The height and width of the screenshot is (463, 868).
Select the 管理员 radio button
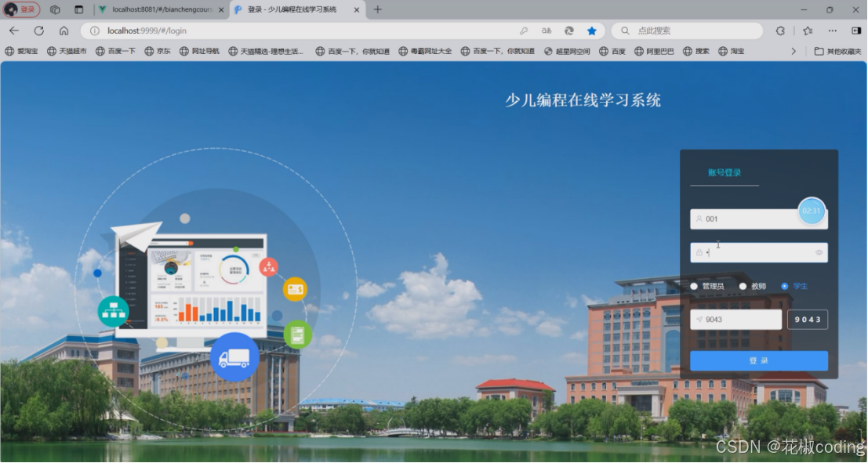tap(694, 286)
